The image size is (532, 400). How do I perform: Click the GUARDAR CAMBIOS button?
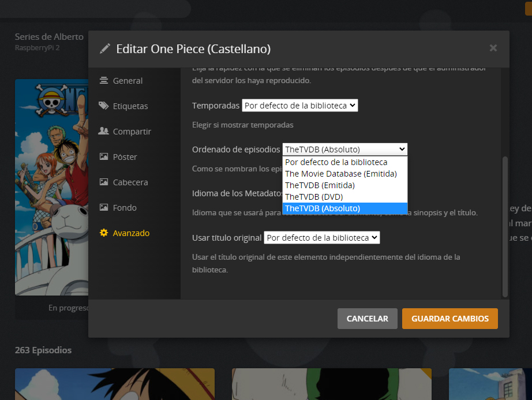450,319
